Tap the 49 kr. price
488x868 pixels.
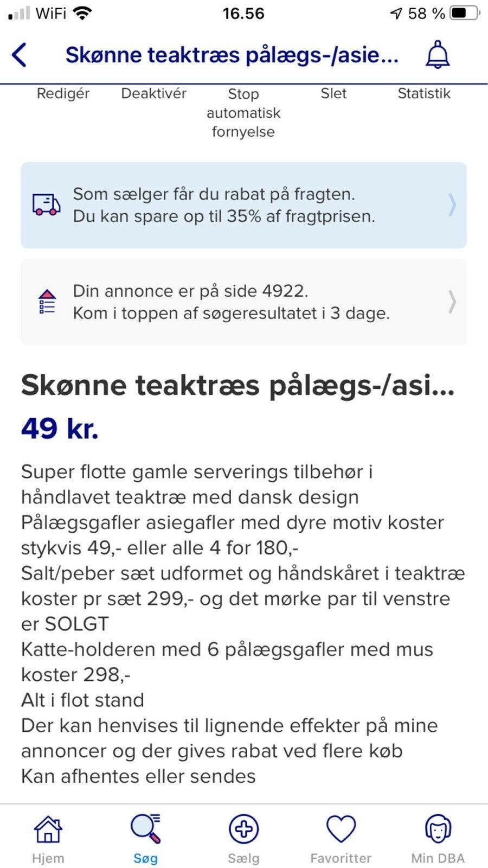coord(60,429)
